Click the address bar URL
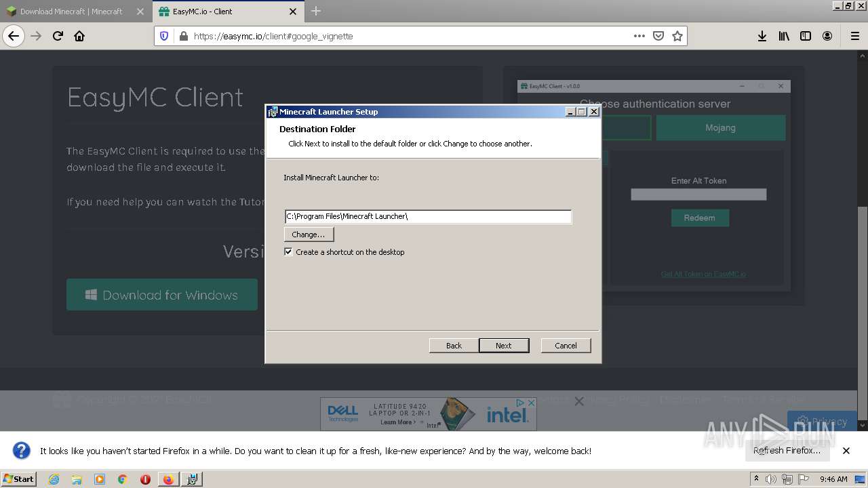Image resolution: width=868 pixels, height=488 pixels. click(x=273, y=36)
